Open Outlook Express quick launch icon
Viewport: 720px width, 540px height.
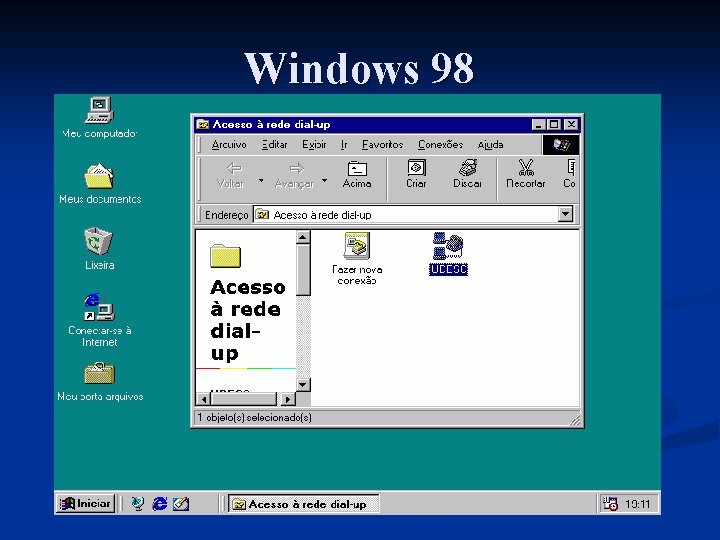click(x=181, y=504)
